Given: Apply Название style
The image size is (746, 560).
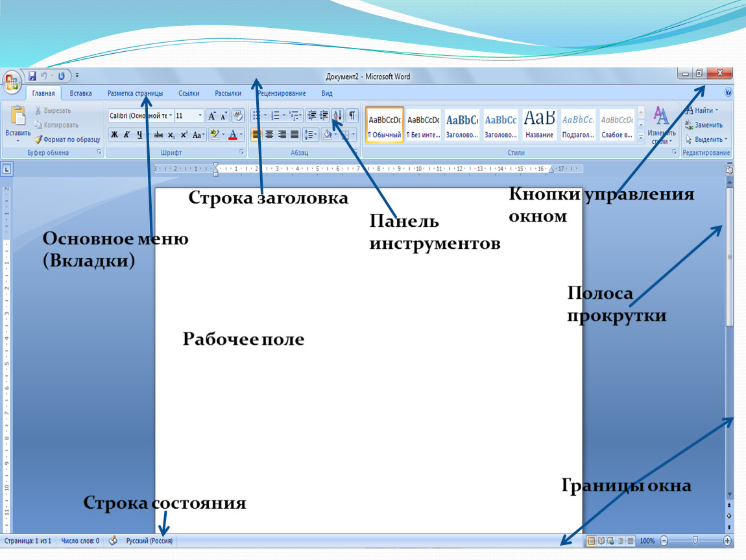Looking at the screenshot, I should (x=539, y=125).
